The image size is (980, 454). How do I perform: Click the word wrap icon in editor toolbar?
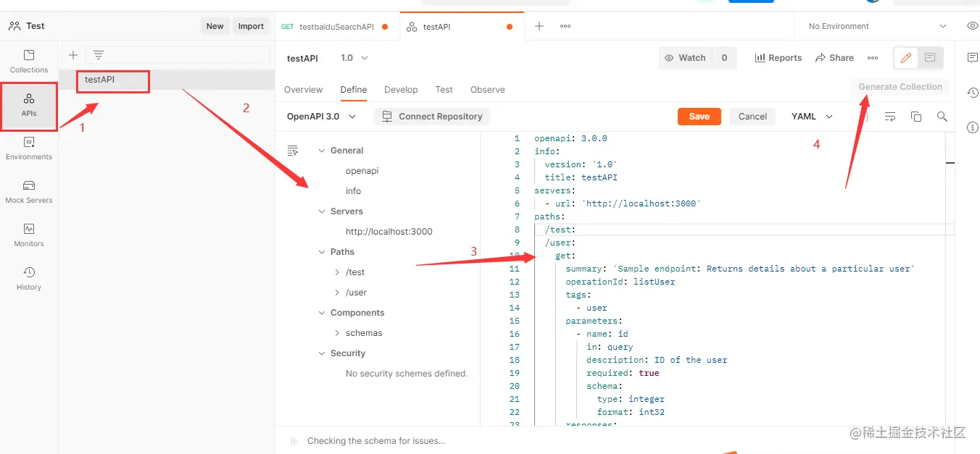(x=890, y=117)
